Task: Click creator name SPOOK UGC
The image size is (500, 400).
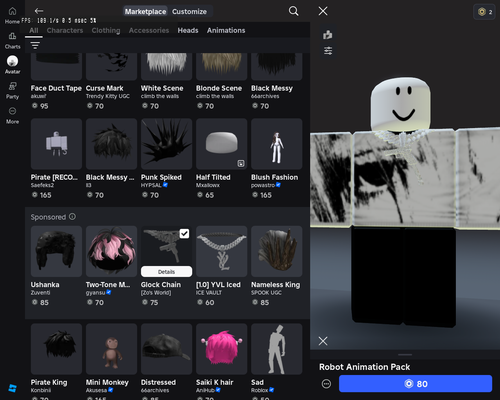Action: tap(266, 292)
